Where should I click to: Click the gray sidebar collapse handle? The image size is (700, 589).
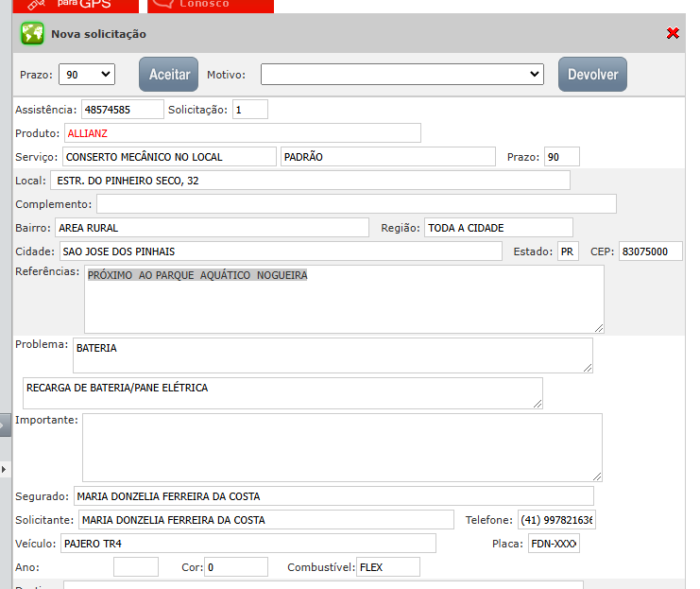click(x=5, y=425)
